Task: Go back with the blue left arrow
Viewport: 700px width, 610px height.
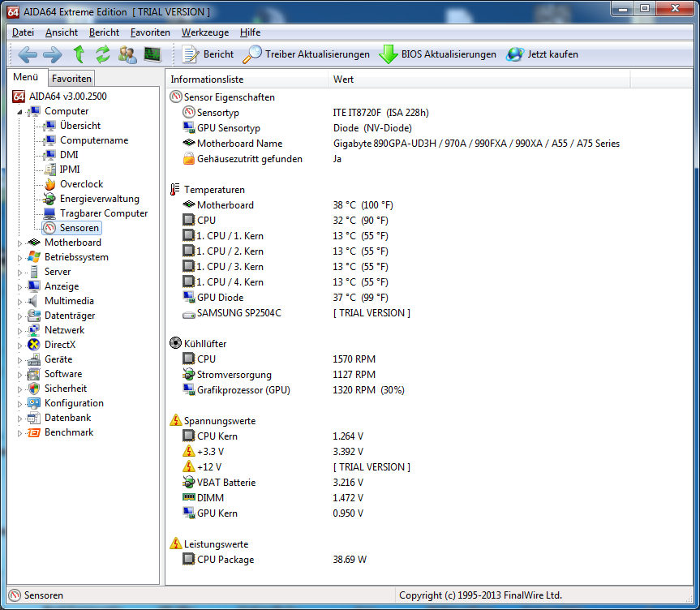Action: 28,54
